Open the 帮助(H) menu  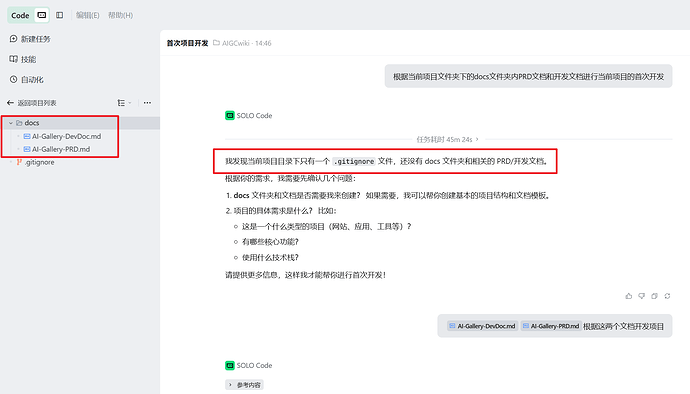[120, 15]
